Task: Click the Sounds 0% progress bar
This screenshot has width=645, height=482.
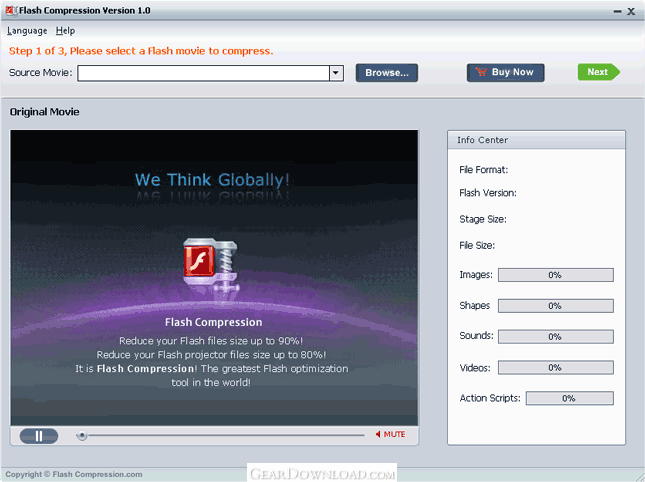Action: (556, 337)
